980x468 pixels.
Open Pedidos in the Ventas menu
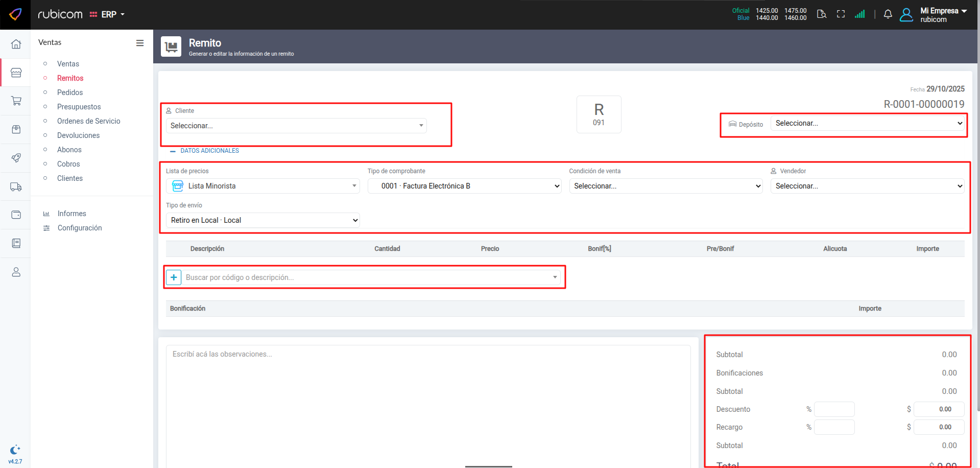[x=70, y=92]
